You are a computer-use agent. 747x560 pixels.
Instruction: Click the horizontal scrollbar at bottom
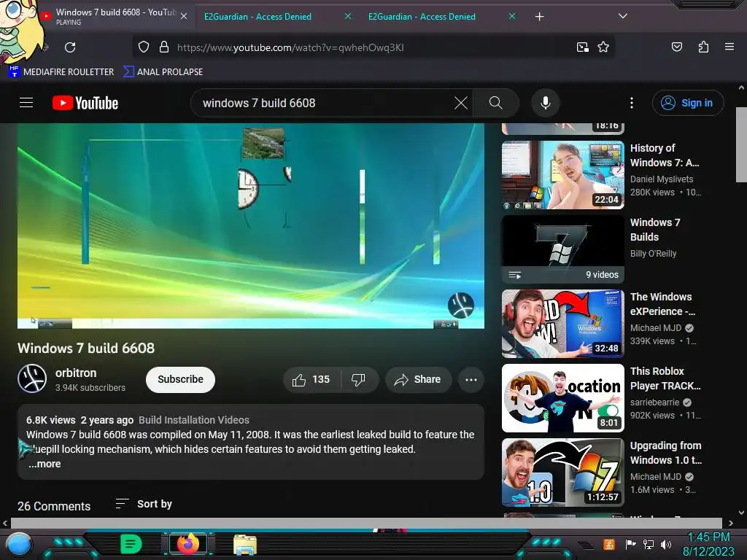click(x=366, y=523)
